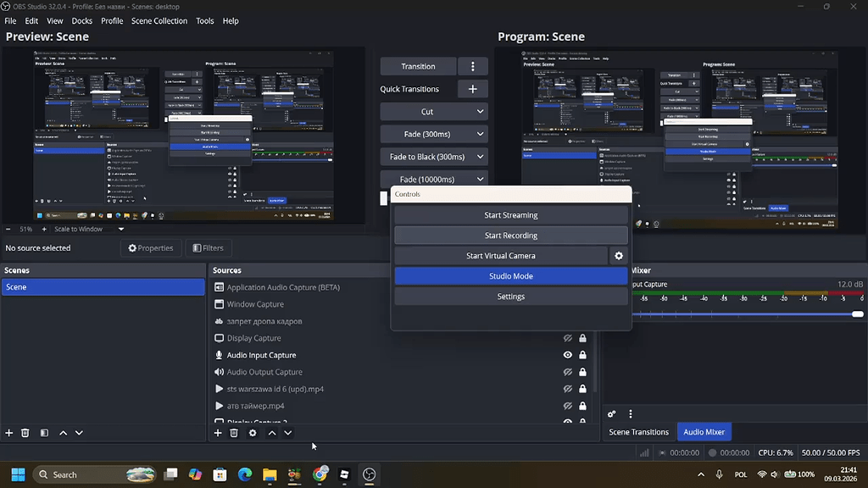
Task: Show hidden system tray icons chevron
Action: click(701, 474)
